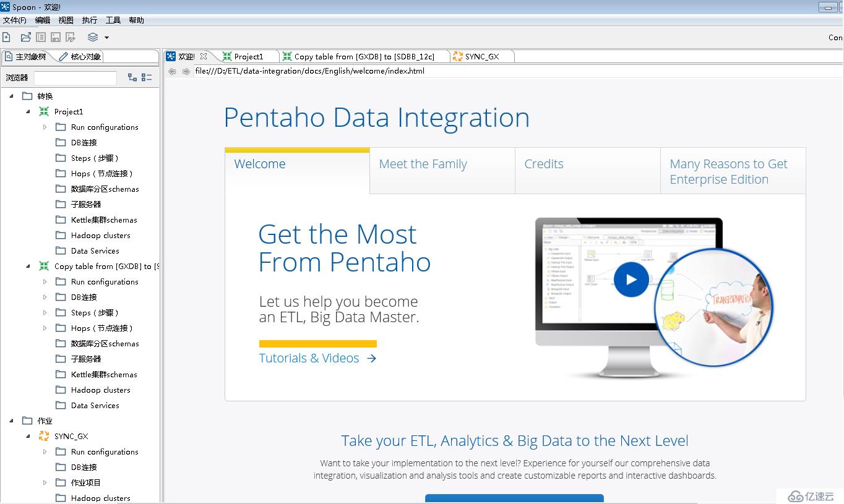The height and width of the screenshot is (504, 844).
Task: Click the 欢迎! tab's blue icon
Action: pos(171,56)
